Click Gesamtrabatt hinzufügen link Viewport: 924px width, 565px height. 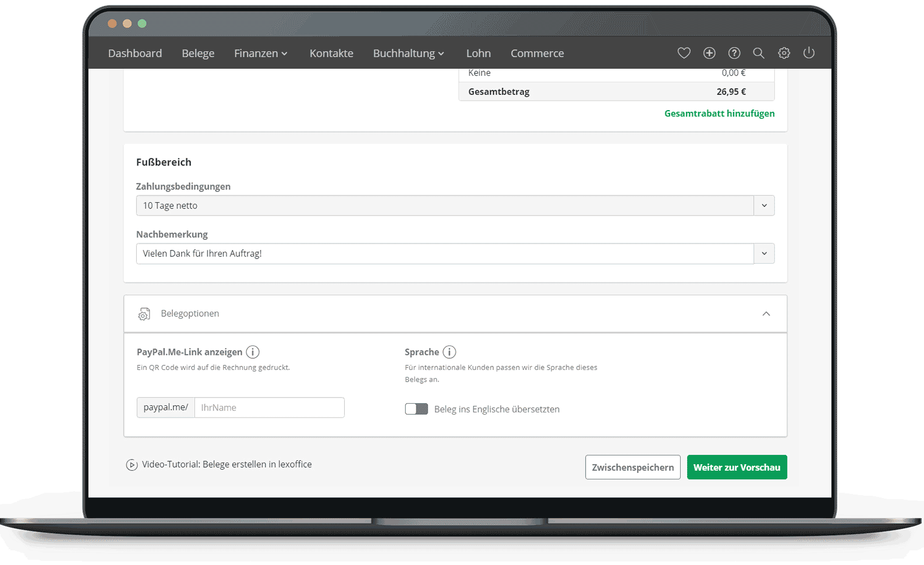pos(719,114)
